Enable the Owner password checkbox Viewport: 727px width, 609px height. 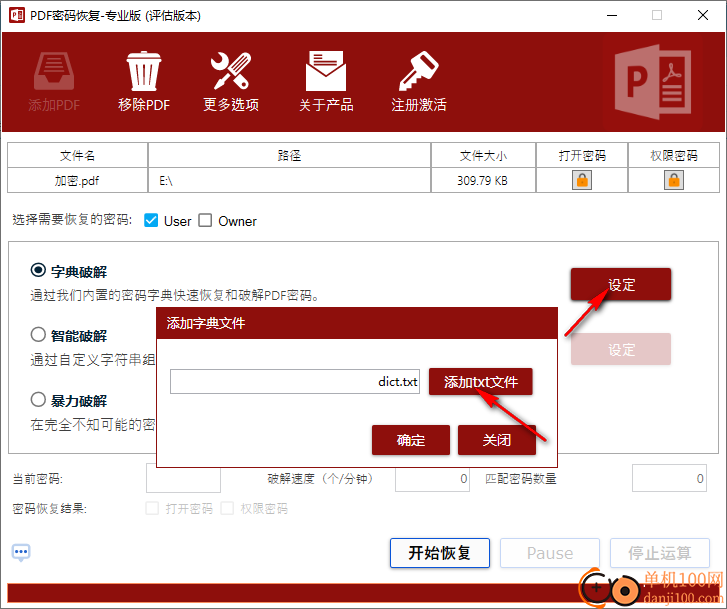pyautogui.click(x=205, y=220)
